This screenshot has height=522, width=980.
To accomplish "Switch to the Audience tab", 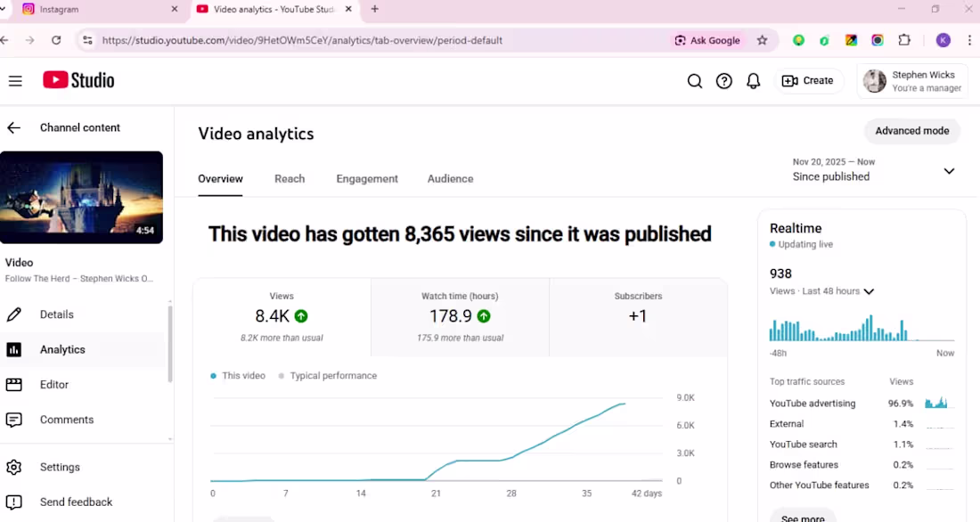I will pyautogui.click(x=450, y=179).
